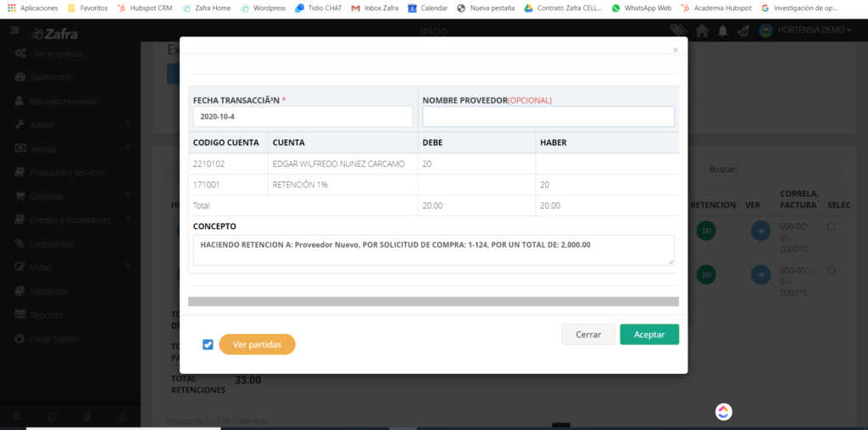Toggle the checkbox beside Ver partidas
The width and height of the screenshot is (868, 430).
(x=209, y=344)
